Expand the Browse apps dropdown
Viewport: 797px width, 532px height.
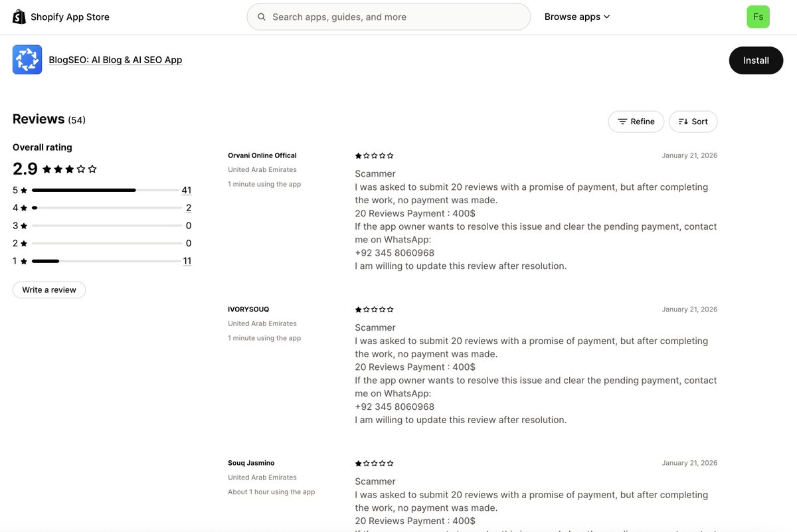577,17
